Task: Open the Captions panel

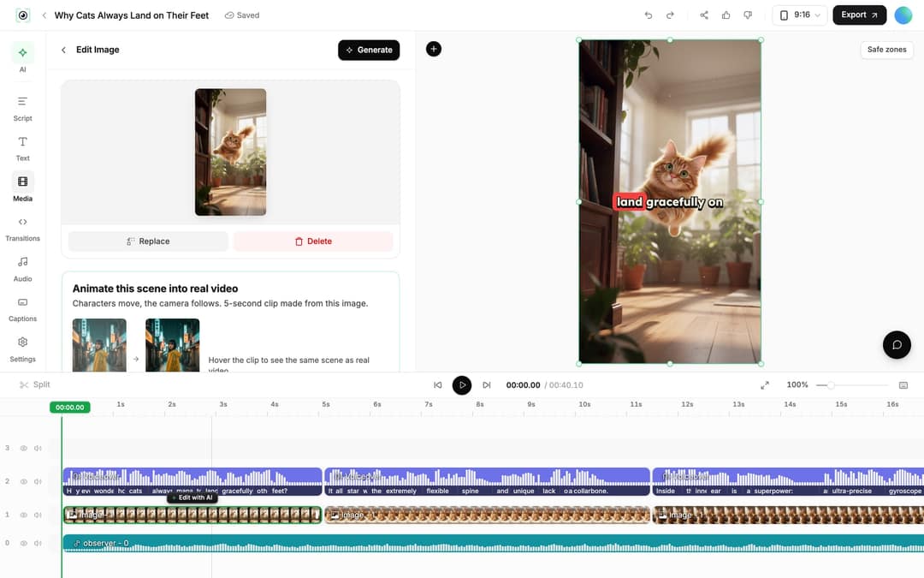Action: click(22, 309)
